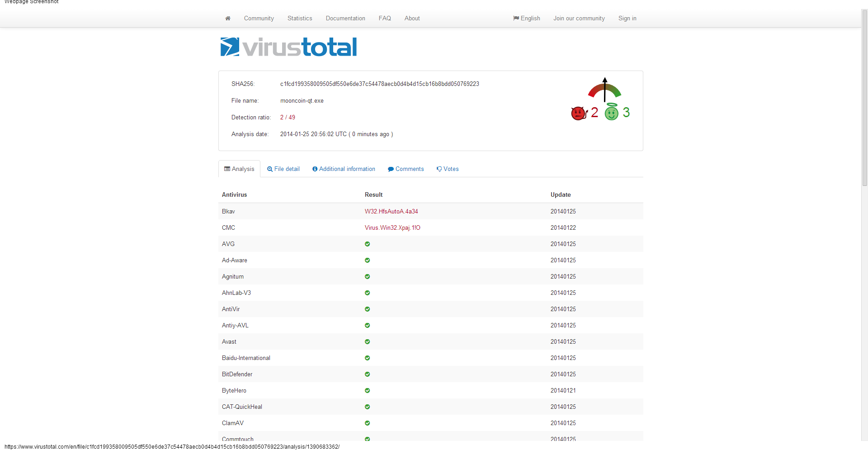
Task: Click the green angel harmless vote icon
Action: tap(612, 112)
